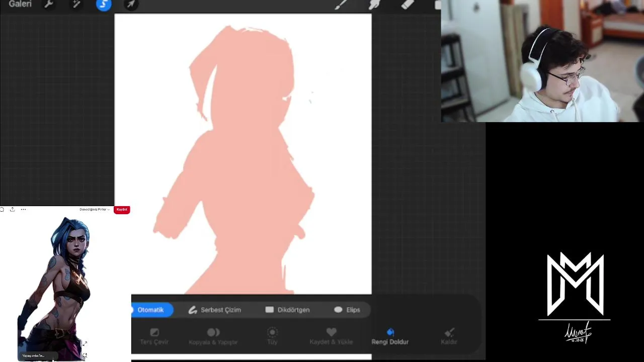Open the Layers panel icon
Viewport: 644px width, 362px height.
click(x=437, y=5)
